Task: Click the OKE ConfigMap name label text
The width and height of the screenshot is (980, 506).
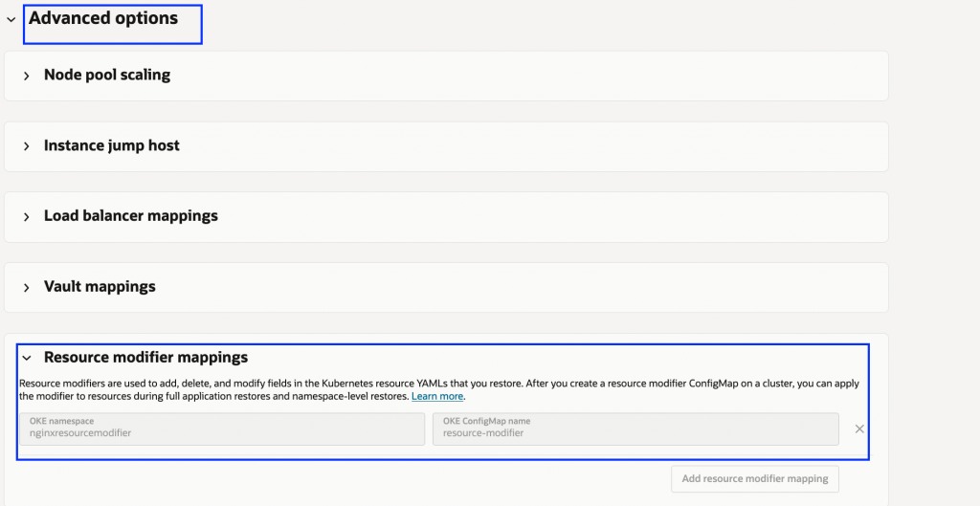Action: [x=486, y=421]
